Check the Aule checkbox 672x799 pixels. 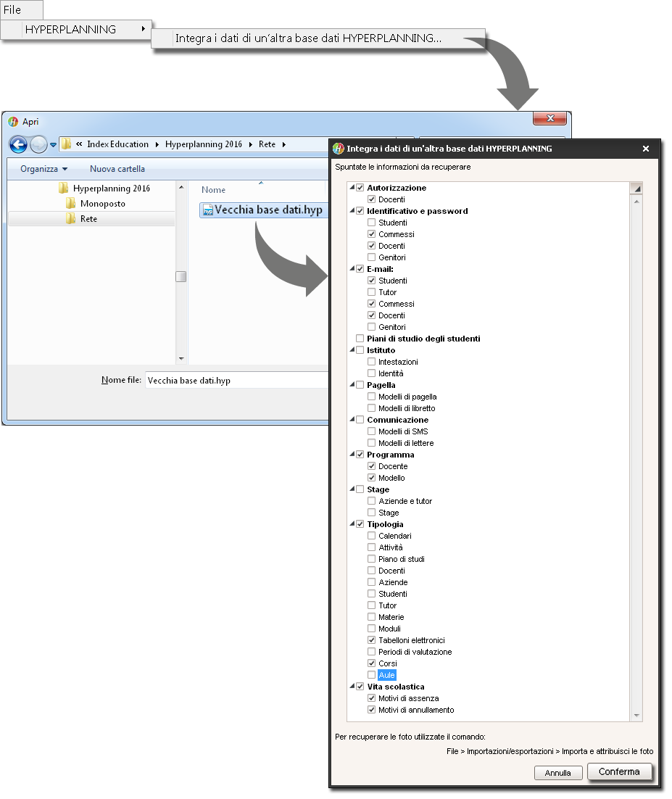click(371, 675)
